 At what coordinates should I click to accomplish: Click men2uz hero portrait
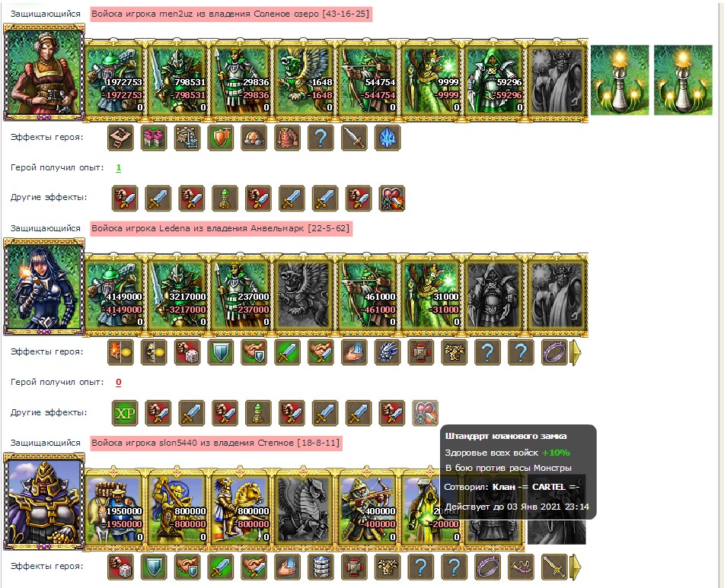click(x=44, y=73)
